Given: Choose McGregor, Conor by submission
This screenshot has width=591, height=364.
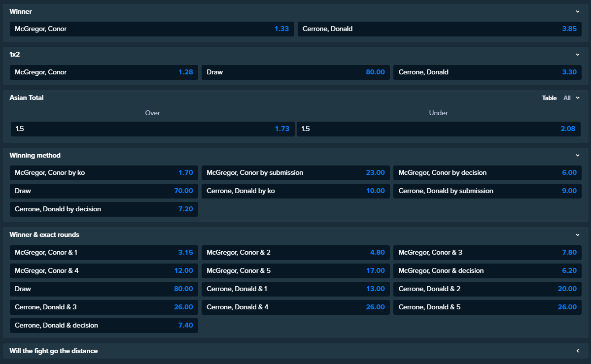Looking at the screenshot, I should click(x=296, y=173).
